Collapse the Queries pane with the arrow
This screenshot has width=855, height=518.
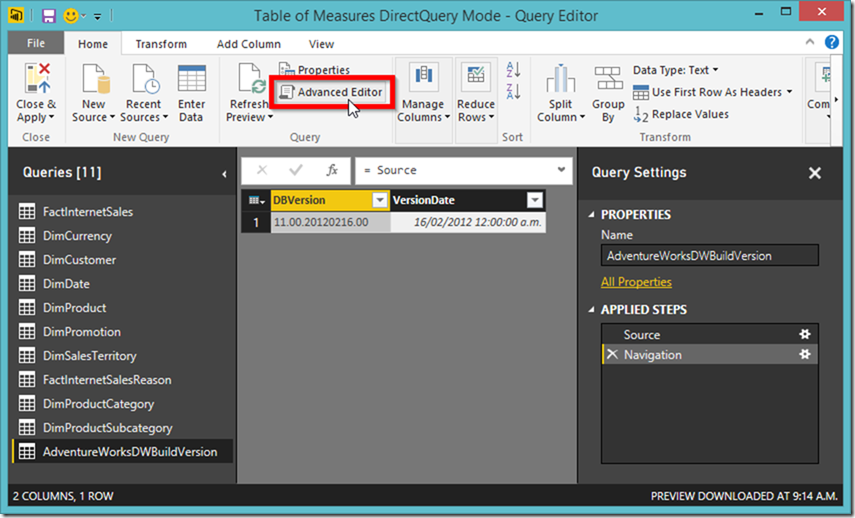(x=224, y=174)
